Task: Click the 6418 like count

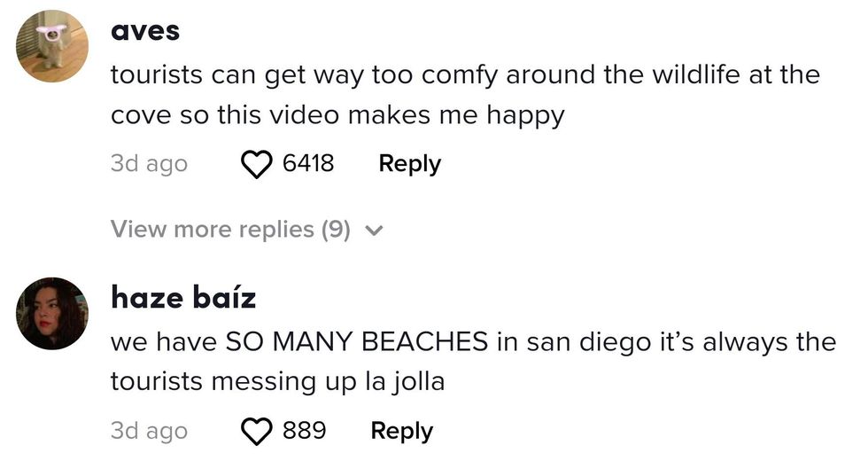Action: tap(307, 164)
